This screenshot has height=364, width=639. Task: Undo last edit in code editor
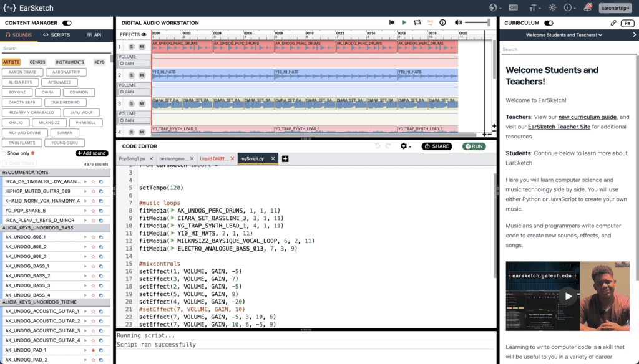pos(378,146)
